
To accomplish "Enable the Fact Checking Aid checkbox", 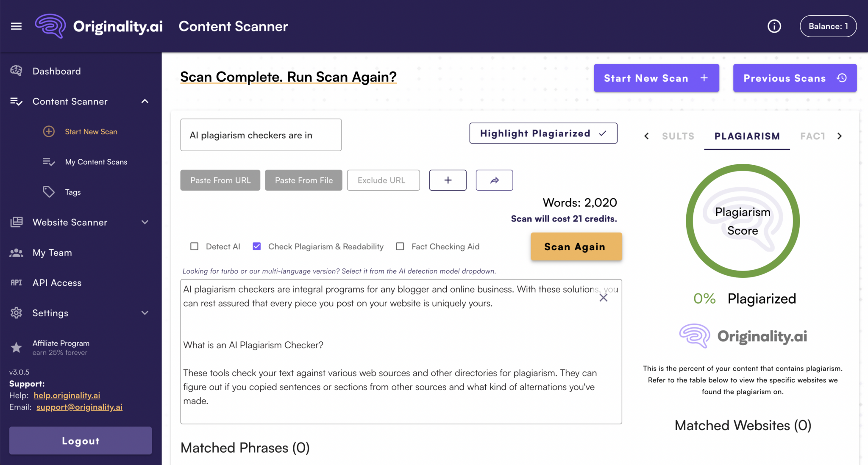I will (x=400, y=246).
